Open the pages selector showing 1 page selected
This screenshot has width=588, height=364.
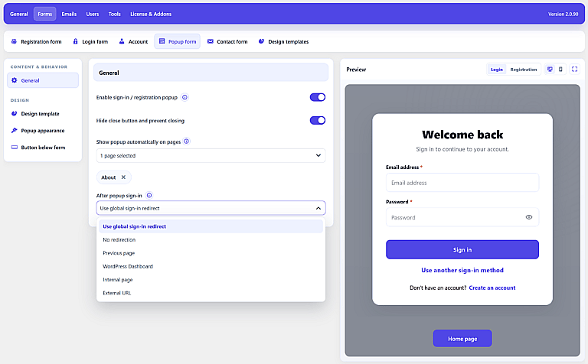[211, 156]
